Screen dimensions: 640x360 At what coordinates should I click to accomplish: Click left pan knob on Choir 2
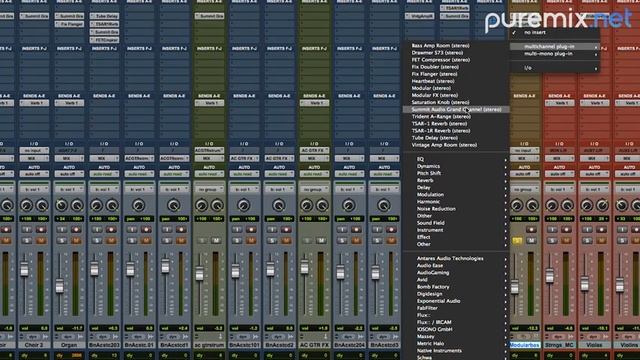point(27,205)
